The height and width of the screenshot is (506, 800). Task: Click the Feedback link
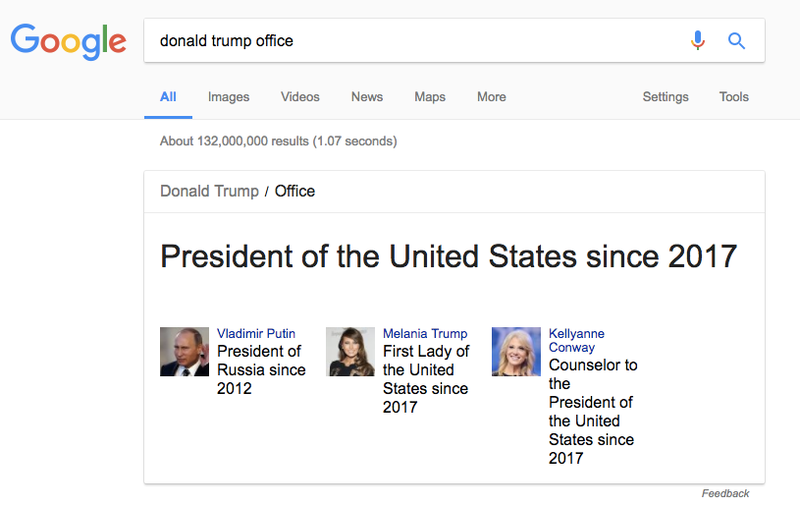pos(725,493)
